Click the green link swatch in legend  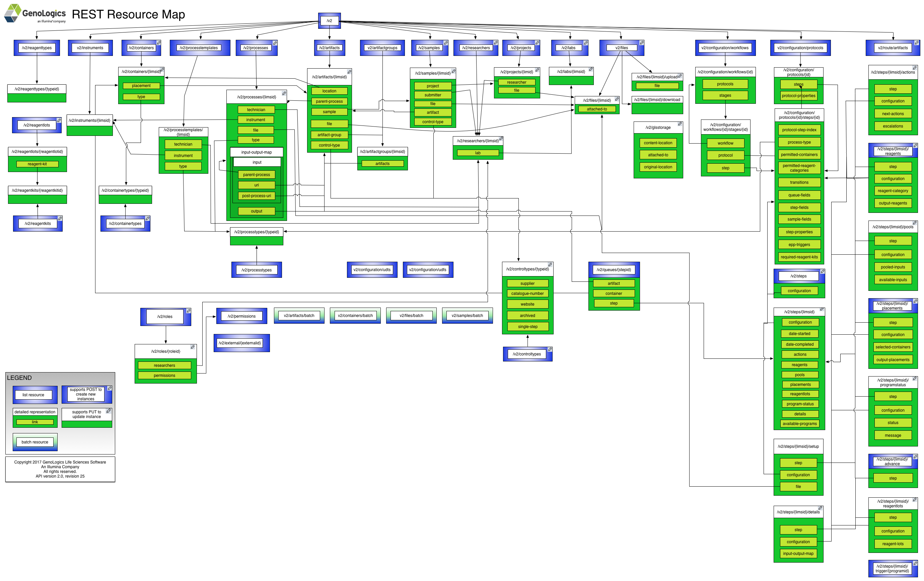[34, 422]
